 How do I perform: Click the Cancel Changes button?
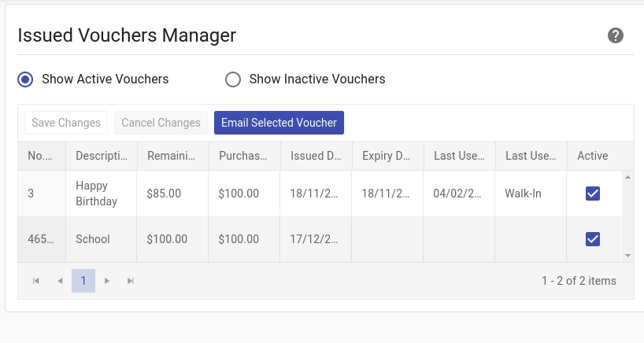(x=161, y=123)
